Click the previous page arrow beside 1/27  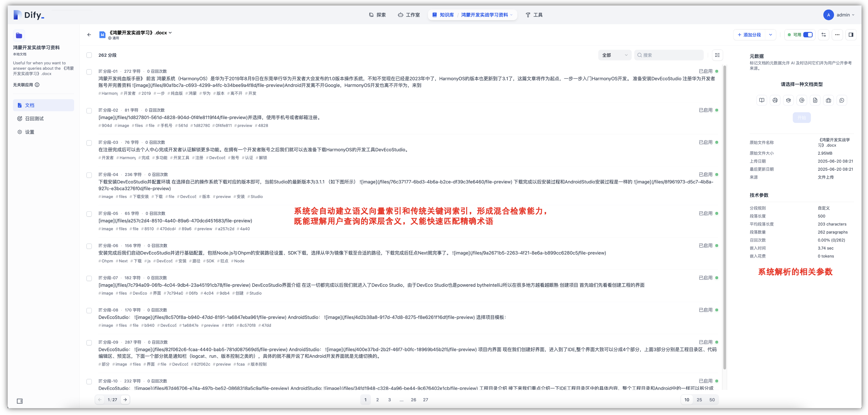pos(100,400)
